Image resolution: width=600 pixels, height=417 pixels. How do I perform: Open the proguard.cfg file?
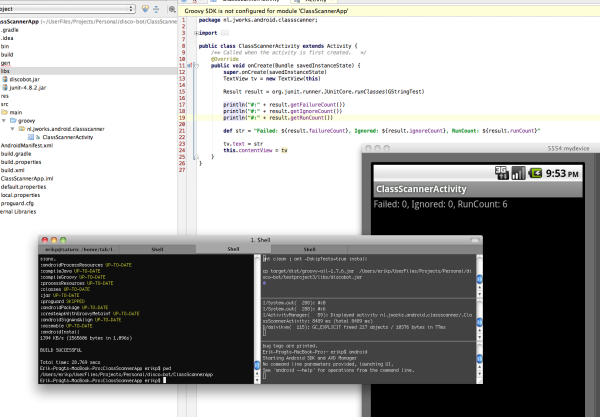(x=17, y=203)
